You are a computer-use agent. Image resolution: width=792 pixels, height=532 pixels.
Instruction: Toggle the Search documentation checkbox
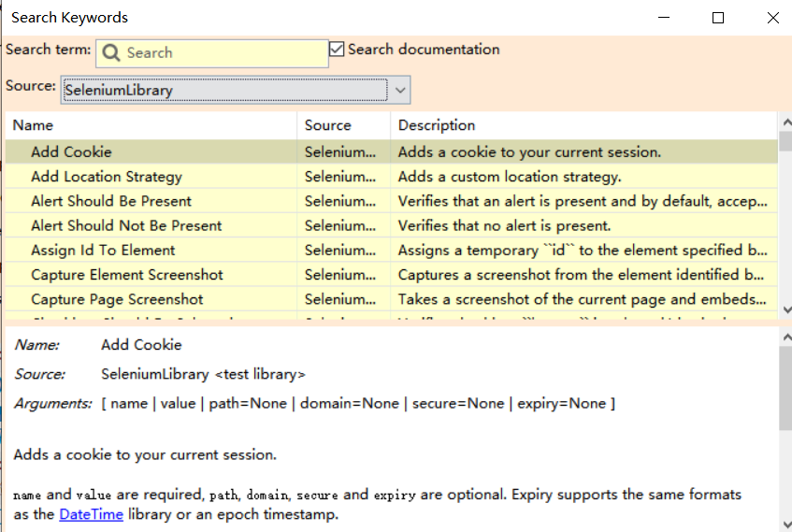(x=338, y=50)
